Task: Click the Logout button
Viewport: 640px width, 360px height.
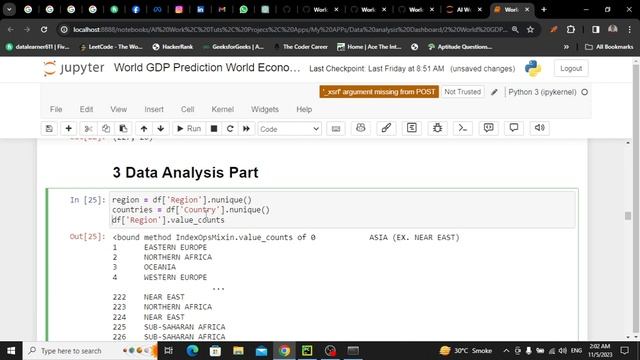Action: 571,69
